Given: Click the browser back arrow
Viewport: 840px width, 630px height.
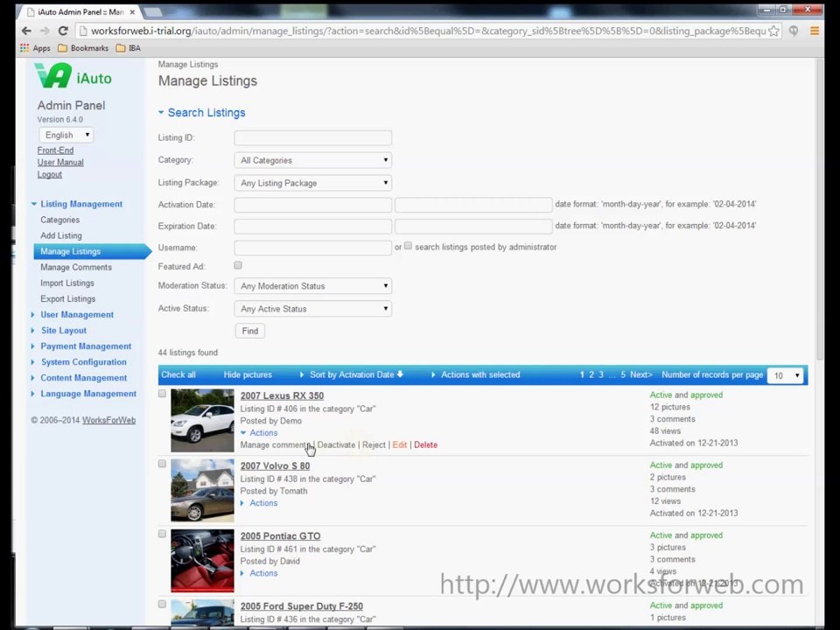Looking at the screenshot, I should pyautogui.click(x=26, y=31).
